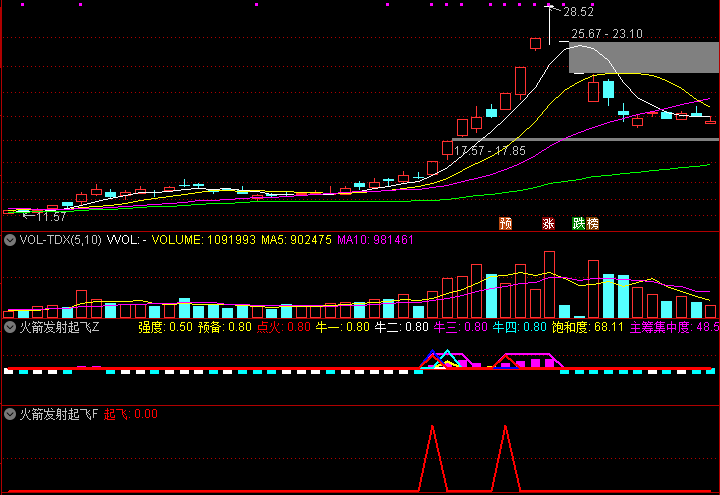
Task: Click the VOLUME: 1091993 value
Action: [x=203, y=240]
